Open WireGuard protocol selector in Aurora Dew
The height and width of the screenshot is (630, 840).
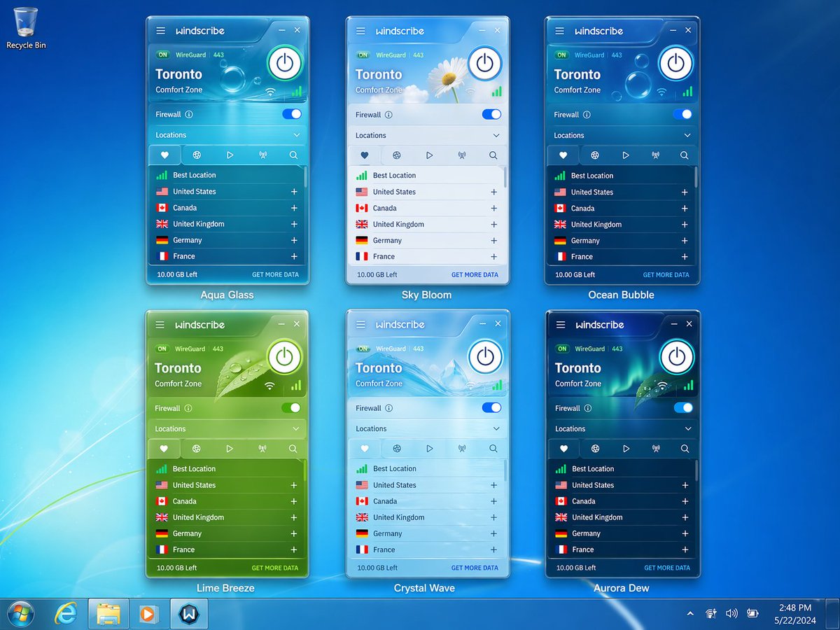589,349
